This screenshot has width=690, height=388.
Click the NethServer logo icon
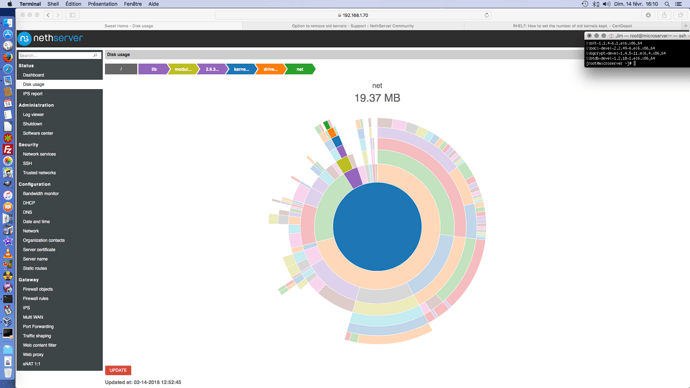(x=25, y=39)
